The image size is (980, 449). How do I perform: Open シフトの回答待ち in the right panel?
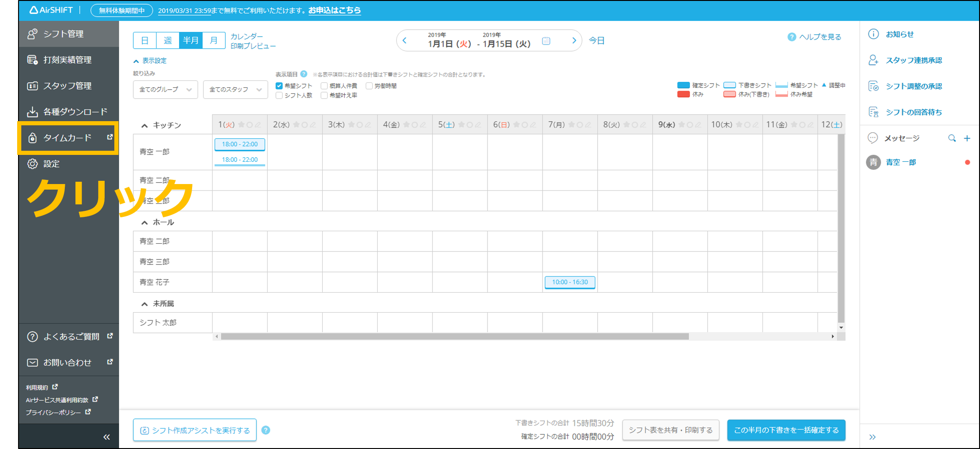point(913,112)
